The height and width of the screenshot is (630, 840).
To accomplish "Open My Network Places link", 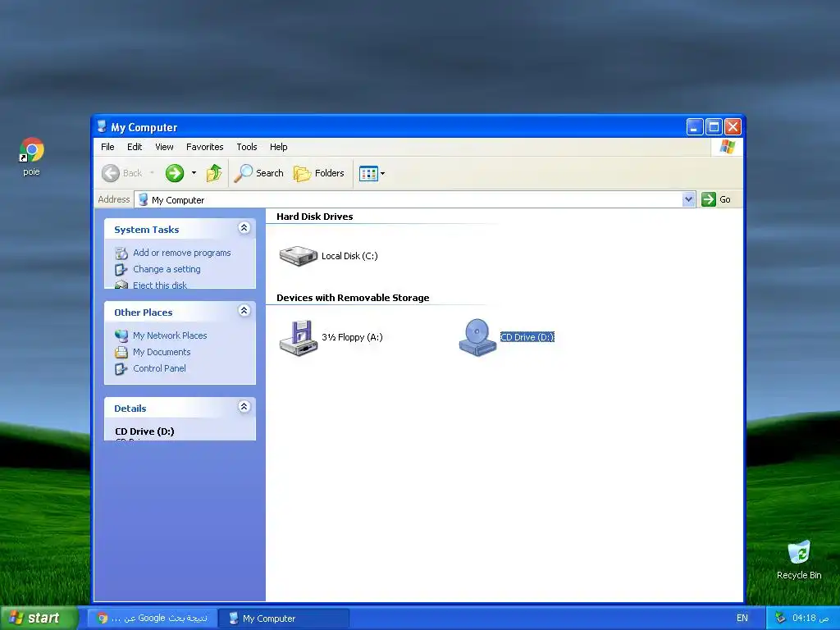I will pos(170,336).
